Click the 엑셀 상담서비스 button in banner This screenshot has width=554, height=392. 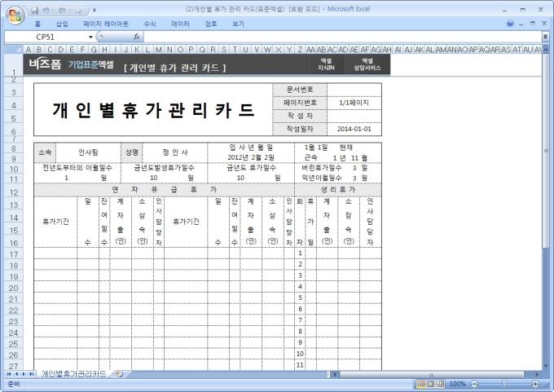pos(367,64)
